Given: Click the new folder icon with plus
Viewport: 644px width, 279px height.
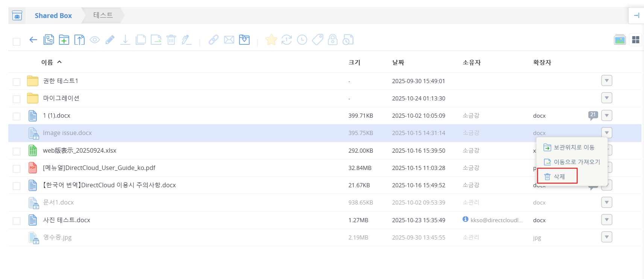Looking at the screenshot, I should click(64, 40).
